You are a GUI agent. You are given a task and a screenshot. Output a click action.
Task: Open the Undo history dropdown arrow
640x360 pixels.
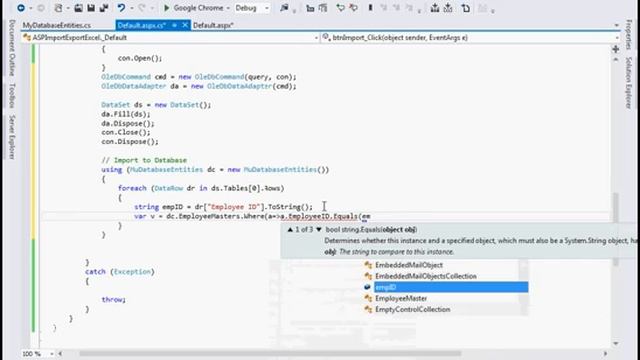131,8
